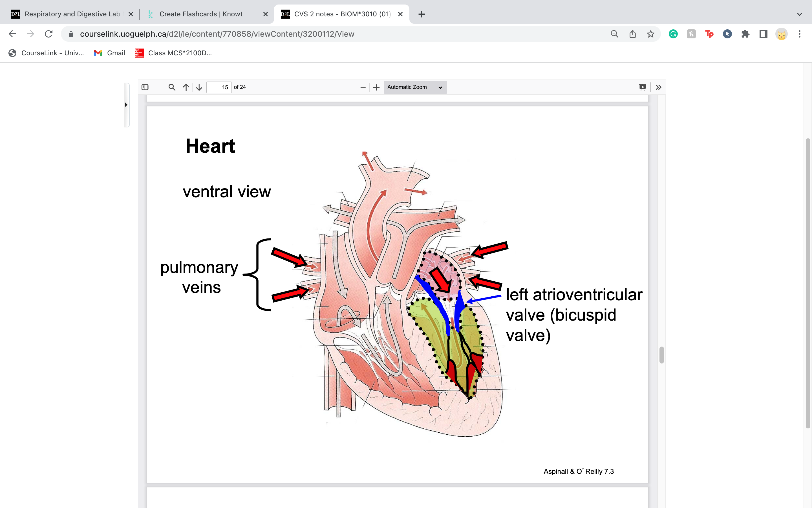Zoom in on the PDF

coord(376,87)
